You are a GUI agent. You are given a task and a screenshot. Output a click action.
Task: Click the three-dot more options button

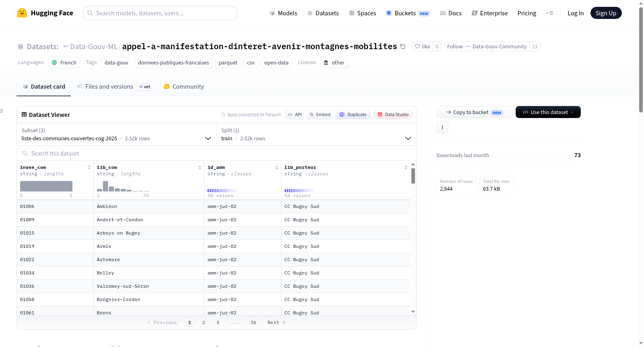[442, 127]
